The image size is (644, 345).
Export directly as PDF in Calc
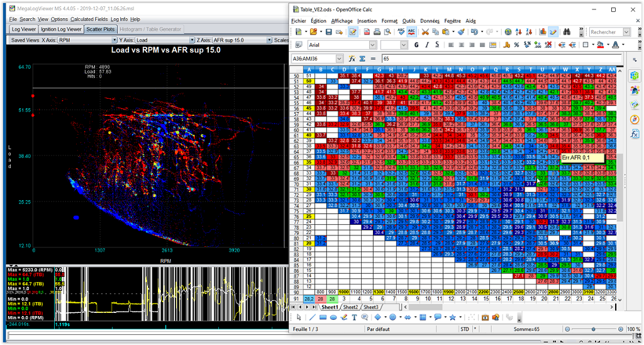pos(366,31)
